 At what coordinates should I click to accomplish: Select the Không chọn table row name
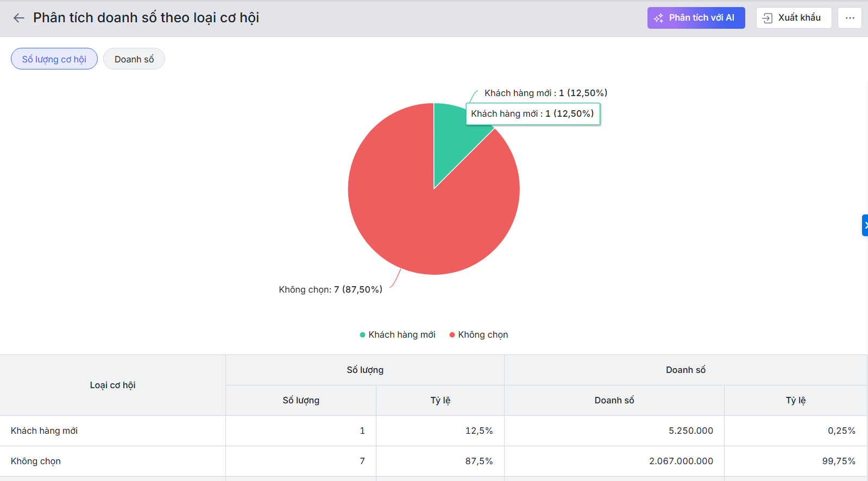pyautogui.click(x=36, y=461)
